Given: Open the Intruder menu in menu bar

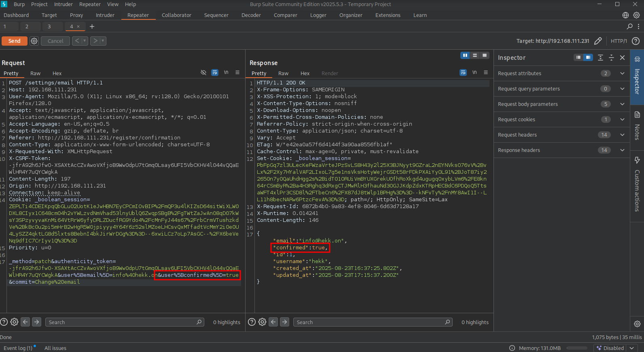Looking at the screenshot, I should pyautogui.click(x=63, y=4).
